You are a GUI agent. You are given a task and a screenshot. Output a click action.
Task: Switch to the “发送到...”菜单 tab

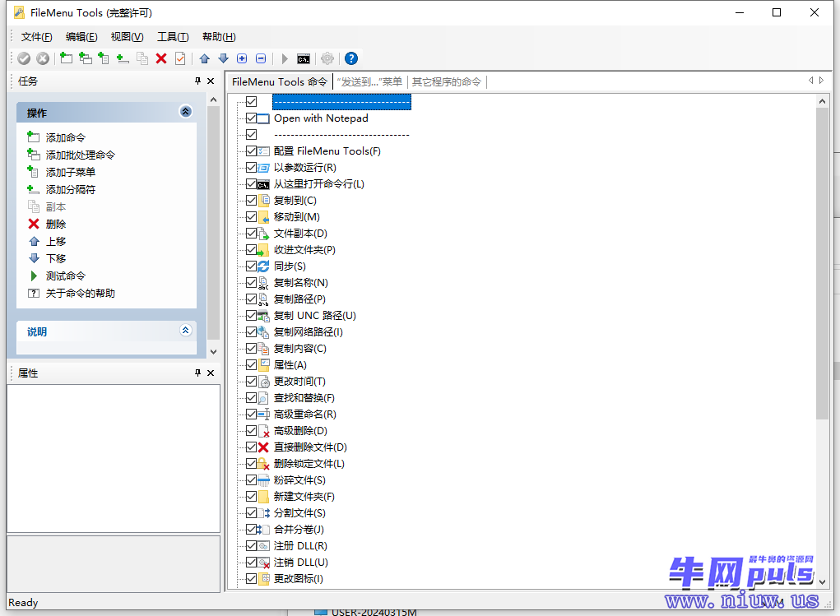[369, 82]
